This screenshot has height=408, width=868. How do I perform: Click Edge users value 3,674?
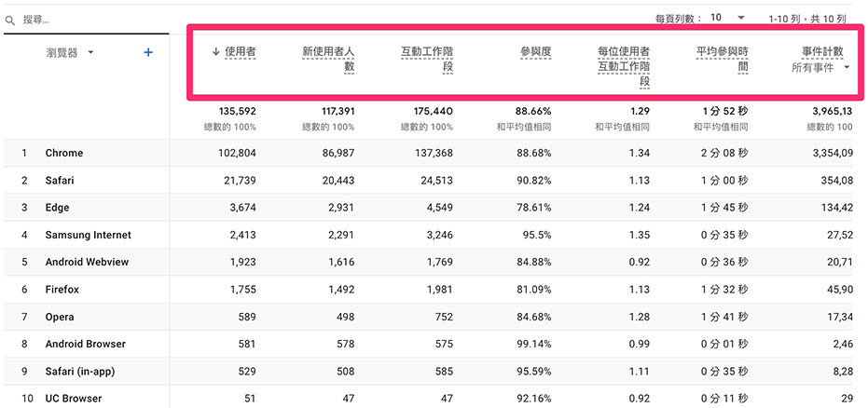point(243,208)
